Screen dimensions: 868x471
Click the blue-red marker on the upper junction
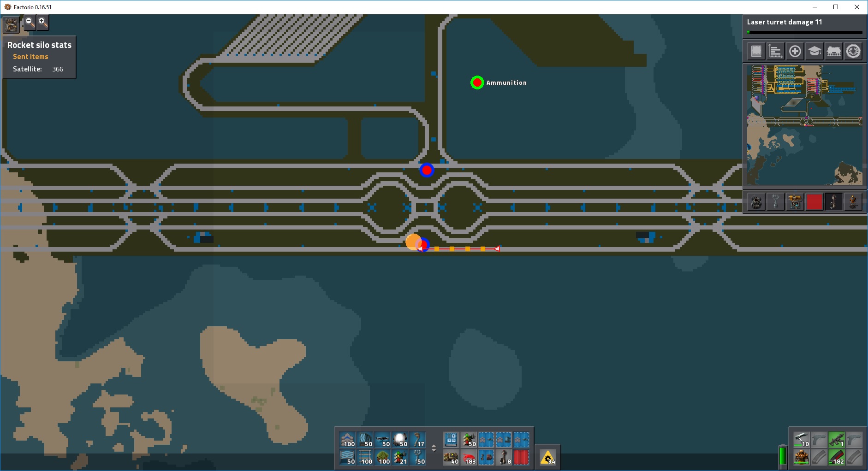tap(427, 170)
